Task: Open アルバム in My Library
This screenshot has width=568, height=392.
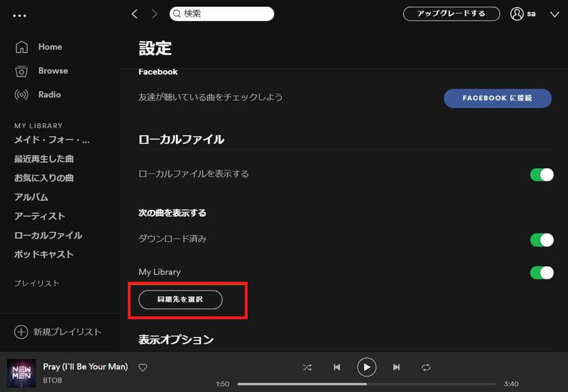Action: 31,197
